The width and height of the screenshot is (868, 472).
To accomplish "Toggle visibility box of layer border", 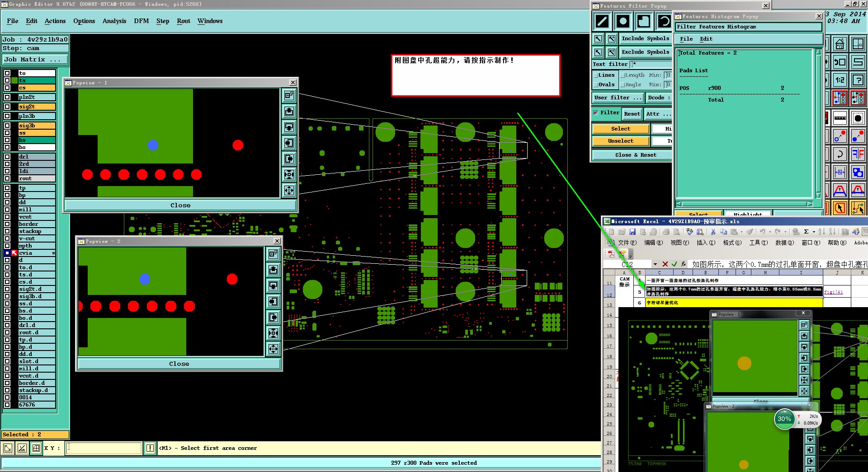I will click(7, 224).
